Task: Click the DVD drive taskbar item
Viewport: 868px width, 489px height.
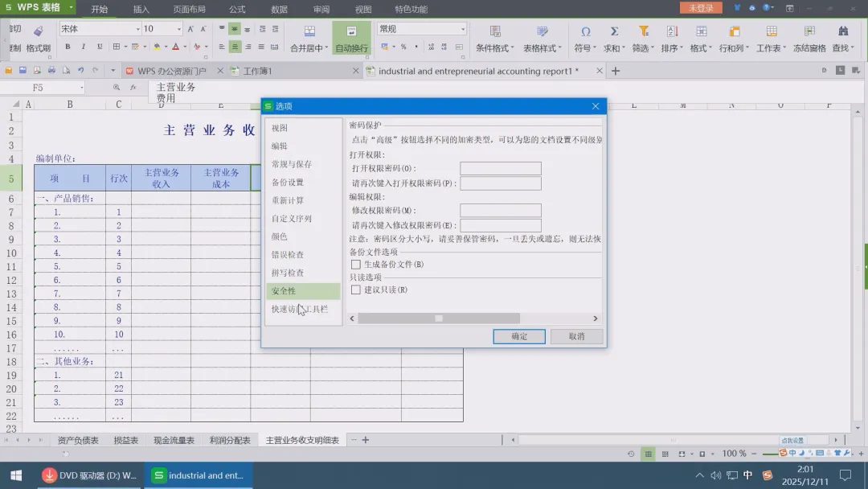Action: (90, 475)
